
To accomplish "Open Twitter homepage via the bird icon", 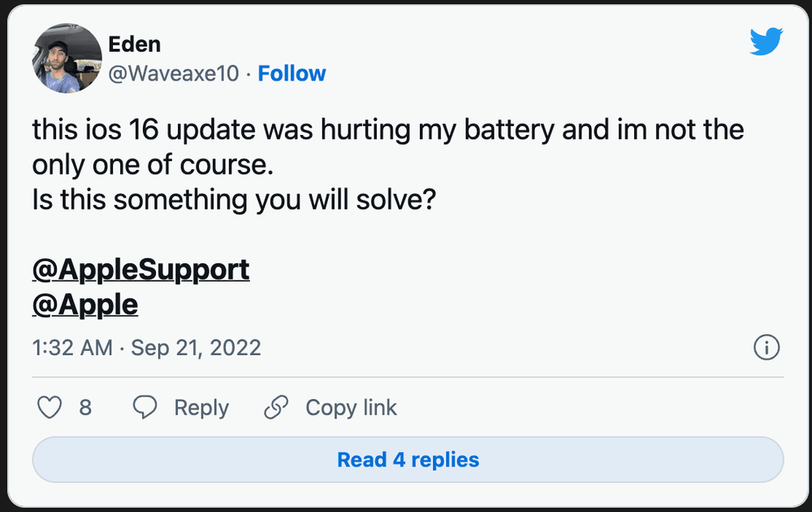I will tap(764, 39).
